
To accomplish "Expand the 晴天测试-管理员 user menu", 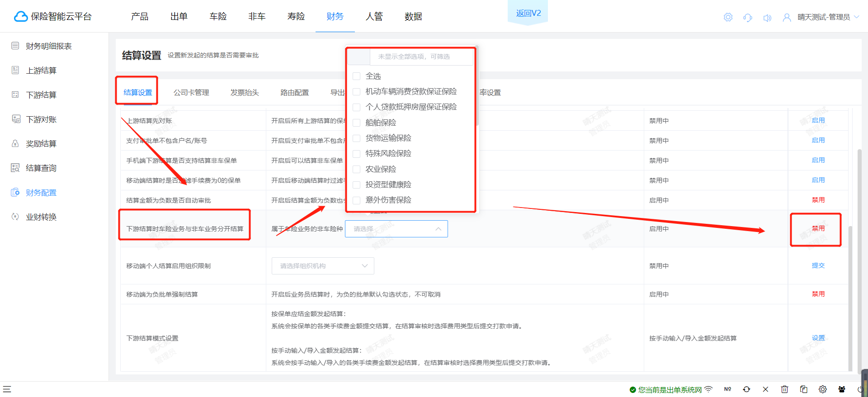I will coord(828,17).
